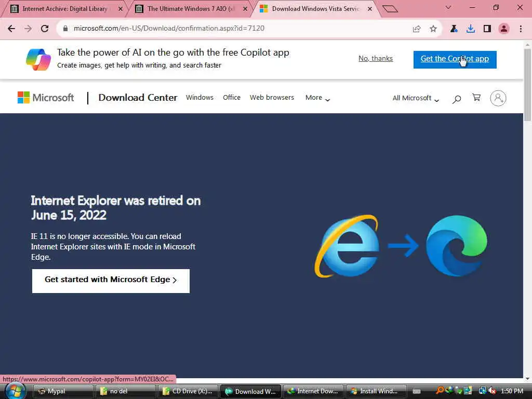This screenshot has width=532, height=399.
Task: Click the padlock site info icon
Action: pos(65,29)
